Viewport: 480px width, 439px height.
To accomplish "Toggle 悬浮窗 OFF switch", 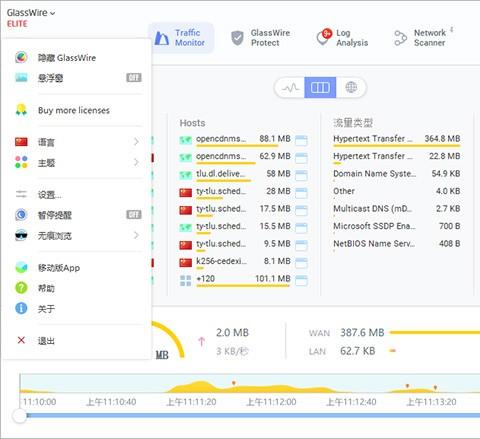I will pos(134,78).
